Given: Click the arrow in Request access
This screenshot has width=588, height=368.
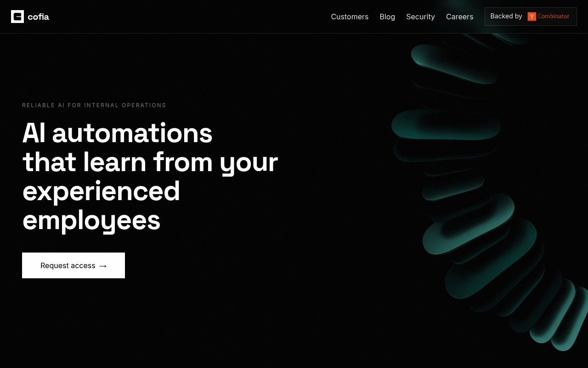Looking at the screenshot, I should 103,266.
